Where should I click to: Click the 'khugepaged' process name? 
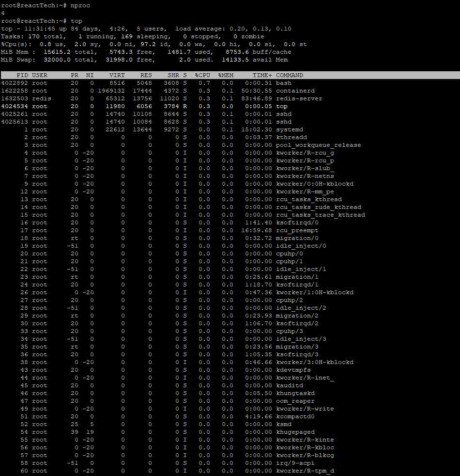[295, 432]
